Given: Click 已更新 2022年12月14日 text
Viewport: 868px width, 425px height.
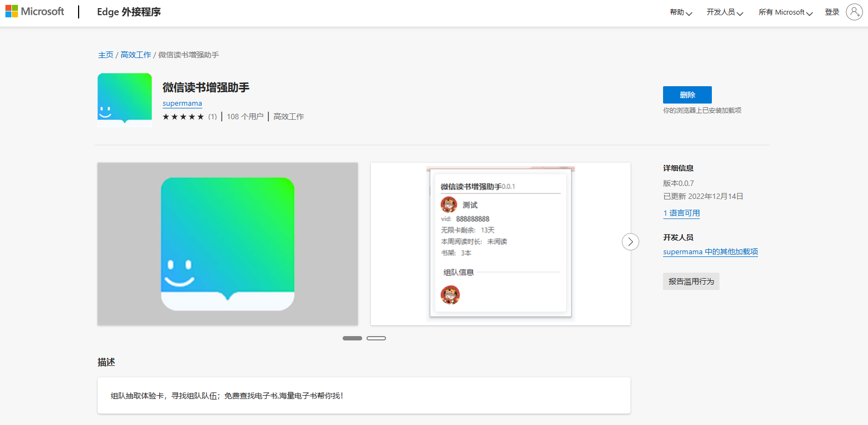Looking at the screenshot, I should pyautogui.click(x=703, y=196).
